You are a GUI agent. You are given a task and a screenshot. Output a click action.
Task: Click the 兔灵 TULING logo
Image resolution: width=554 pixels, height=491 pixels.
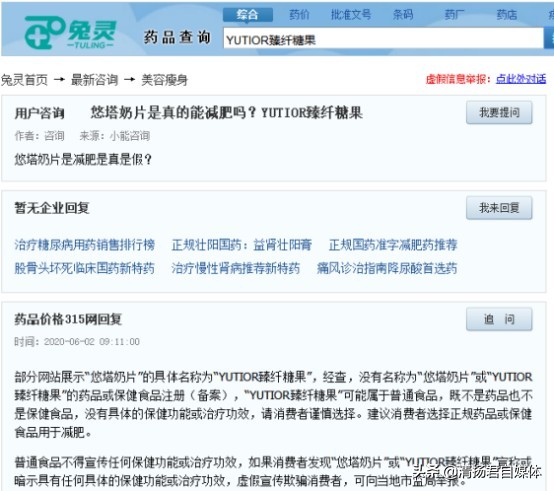70,32
